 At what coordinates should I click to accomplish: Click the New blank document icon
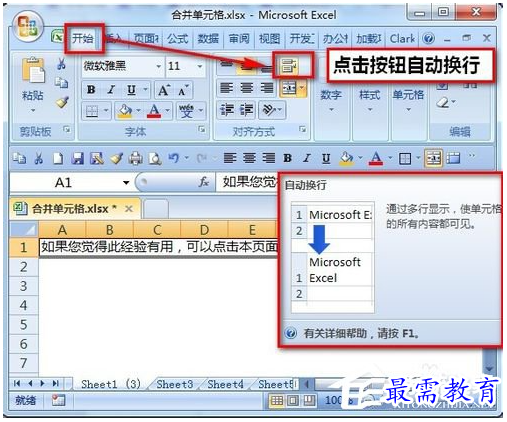pos(58,159)
